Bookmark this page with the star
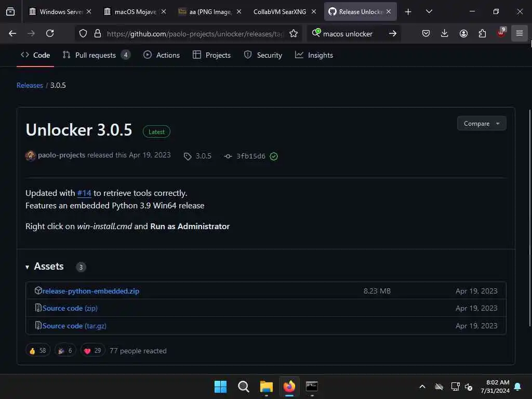The width and height of the screenshot is (532, 399). pos(294,34)
